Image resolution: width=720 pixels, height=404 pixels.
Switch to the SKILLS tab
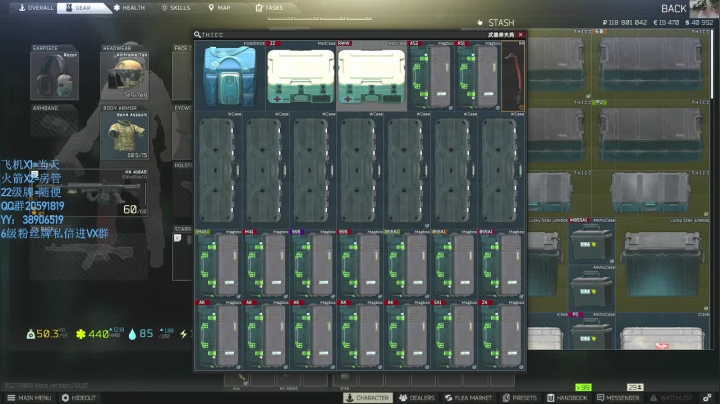coord(175,8)
